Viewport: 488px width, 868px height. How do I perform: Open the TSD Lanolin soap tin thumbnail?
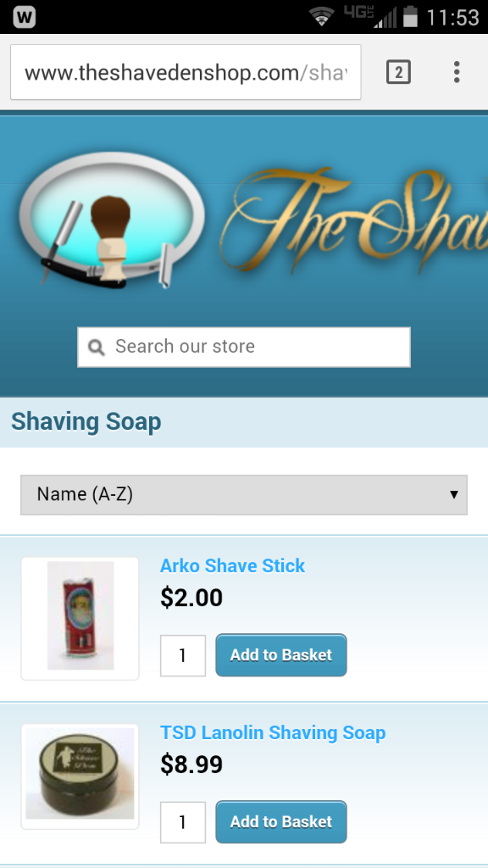(80, 776)
